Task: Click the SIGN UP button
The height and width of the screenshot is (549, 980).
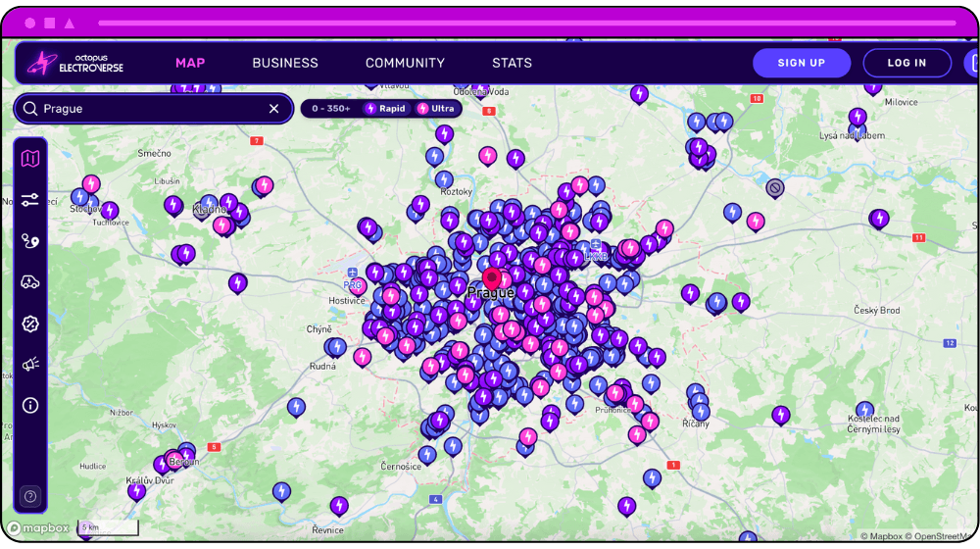Action: 802,63
